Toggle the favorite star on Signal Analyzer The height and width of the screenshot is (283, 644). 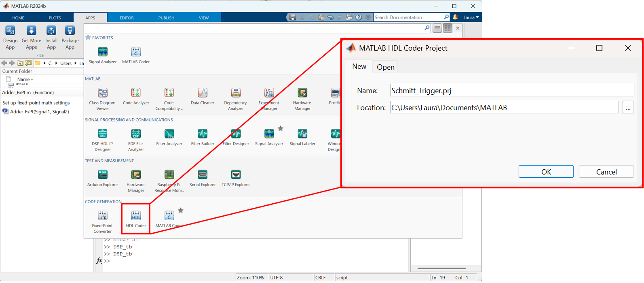[x=281, y=128]
